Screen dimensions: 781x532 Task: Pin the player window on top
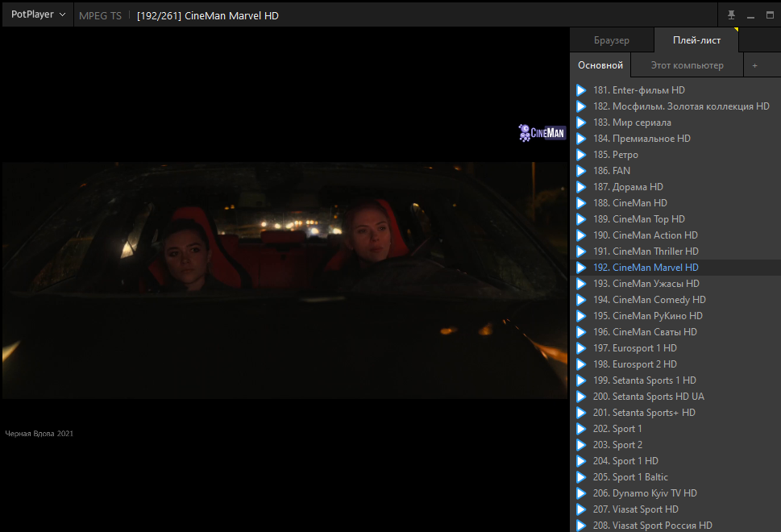click(x=731, y=15)
